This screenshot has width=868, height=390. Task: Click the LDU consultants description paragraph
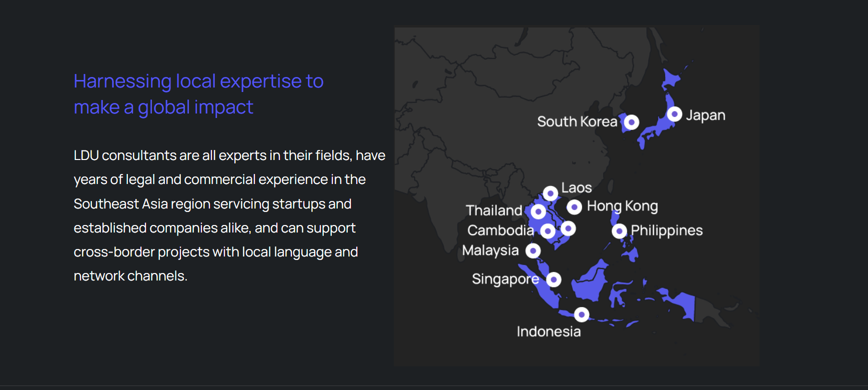[229, 215]
